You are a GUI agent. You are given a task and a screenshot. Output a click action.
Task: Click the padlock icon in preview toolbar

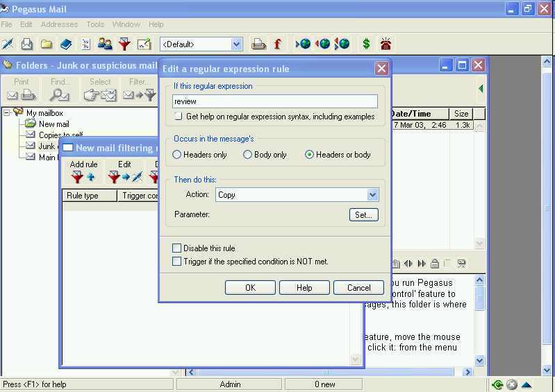point(435,264)
